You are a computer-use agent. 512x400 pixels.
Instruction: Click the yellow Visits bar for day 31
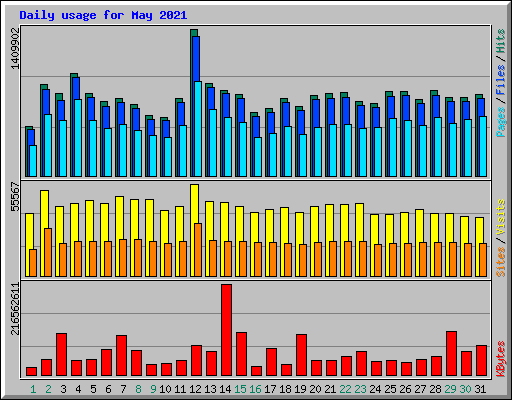[x=479, y=230]
